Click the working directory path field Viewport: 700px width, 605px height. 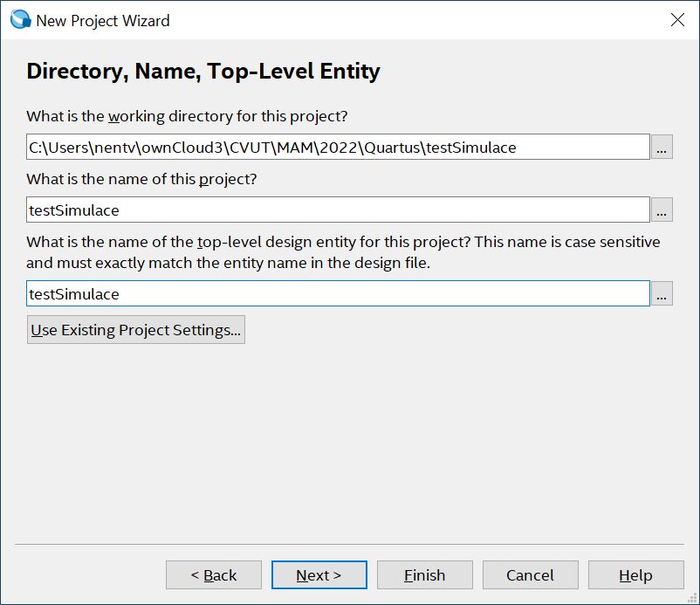[x=338, y=147]
